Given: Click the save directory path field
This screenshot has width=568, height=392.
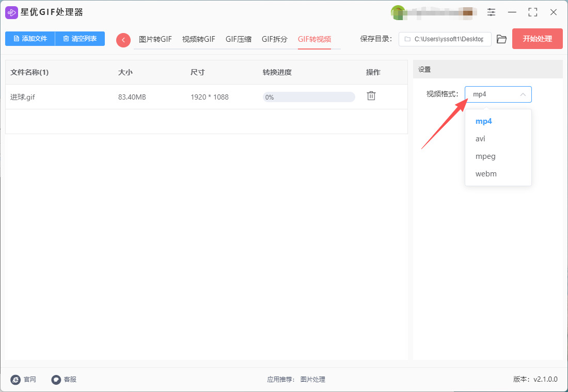Looking at the screenshot, I should click(x=445, y=39).
